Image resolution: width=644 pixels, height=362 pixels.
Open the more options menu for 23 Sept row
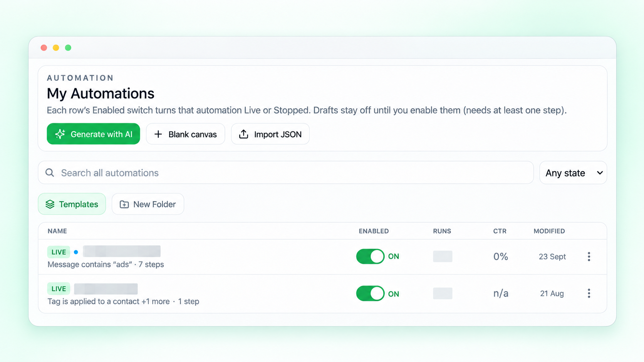pos(589,257)
